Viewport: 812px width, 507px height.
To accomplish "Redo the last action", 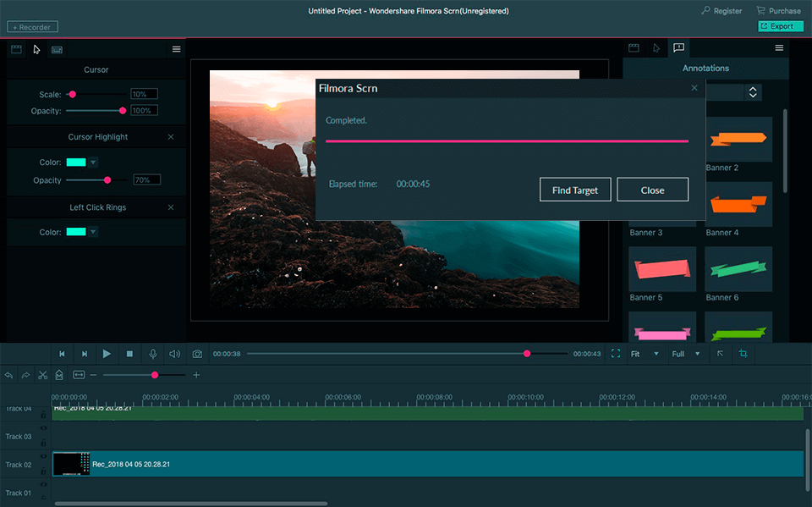I will [x=25, y=375].
